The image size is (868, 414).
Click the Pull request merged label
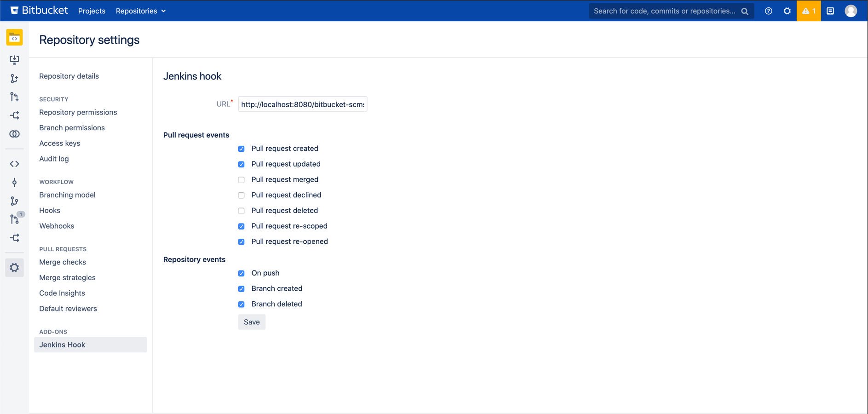click(285, 179)
